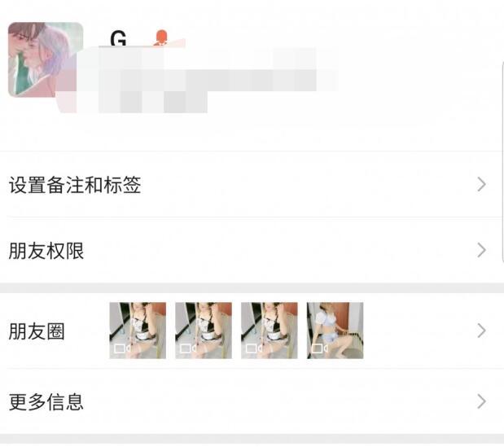Open third 朋友圈 video thumbnail
504x447 pixels.
pyautogui.click(x=270, y=331)
